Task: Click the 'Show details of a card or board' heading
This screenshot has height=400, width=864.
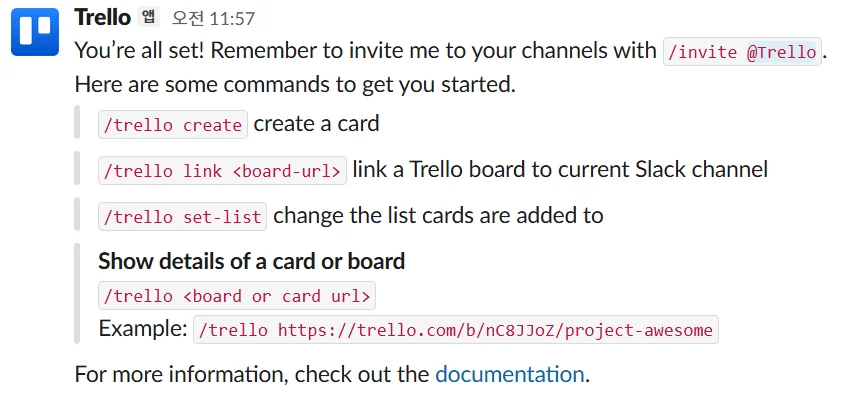Action: point(251,262)
